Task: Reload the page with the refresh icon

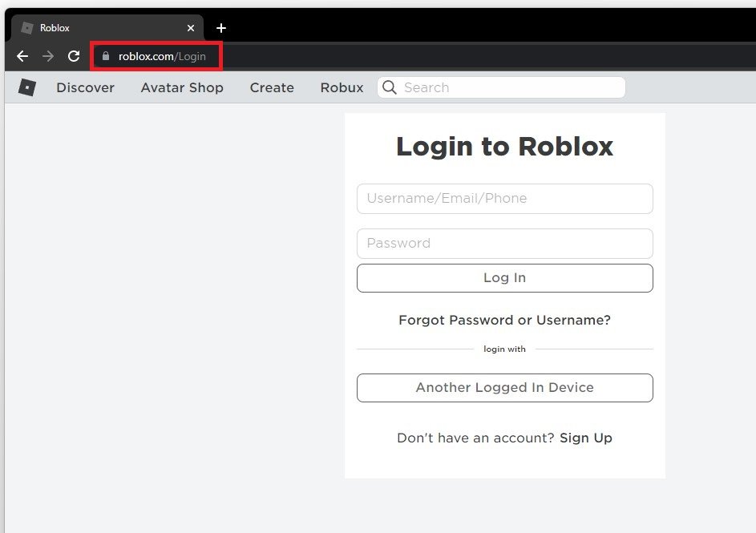Action: click(74, 56)
